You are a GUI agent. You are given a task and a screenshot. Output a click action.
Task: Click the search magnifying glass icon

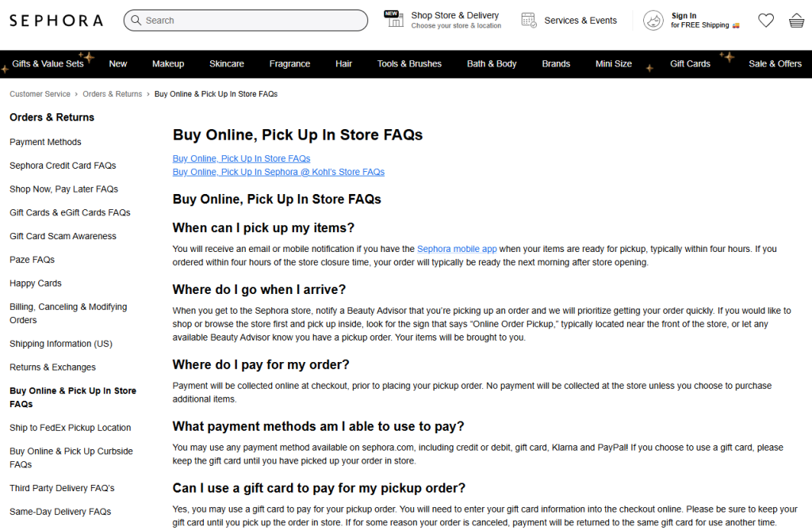pos(136,20)
